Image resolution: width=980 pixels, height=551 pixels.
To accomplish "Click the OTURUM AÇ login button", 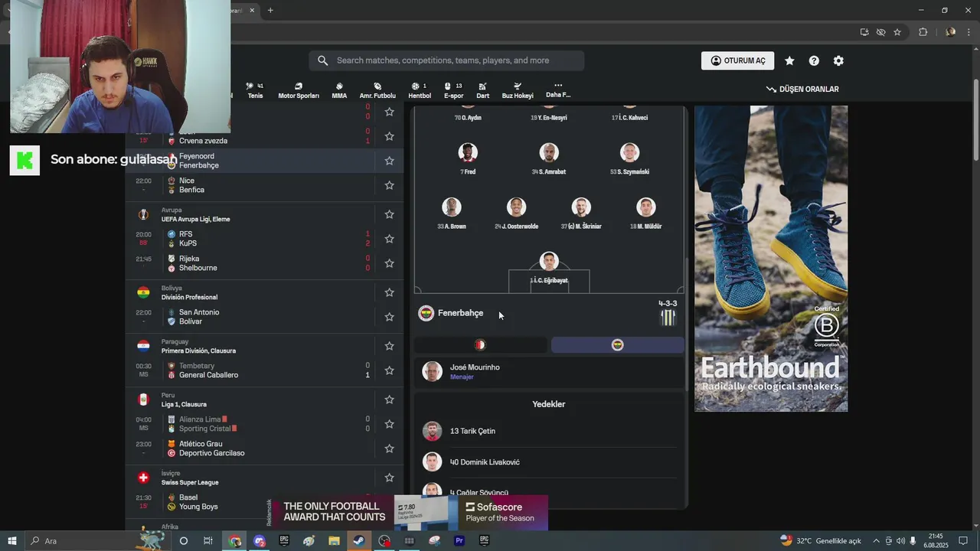I will (737, 60).
